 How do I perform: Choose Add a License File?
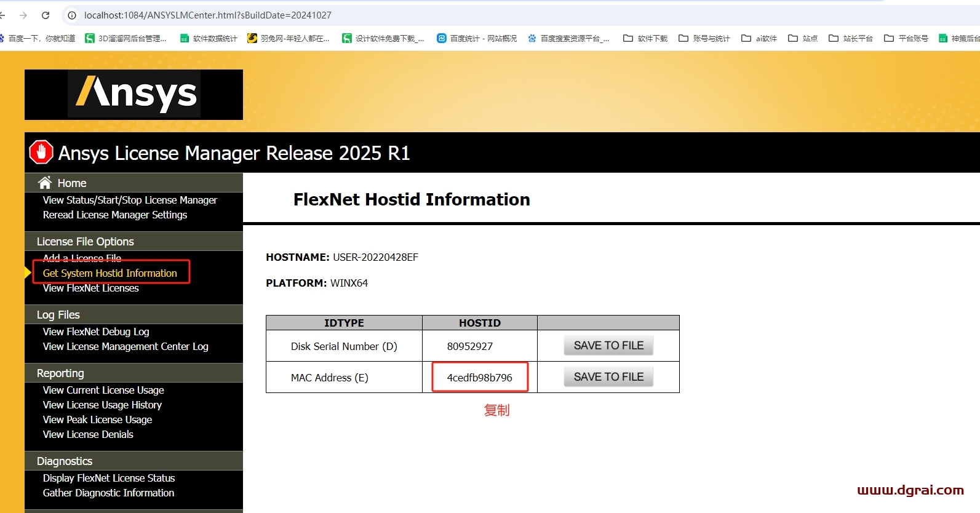click(x=82, y=258)
